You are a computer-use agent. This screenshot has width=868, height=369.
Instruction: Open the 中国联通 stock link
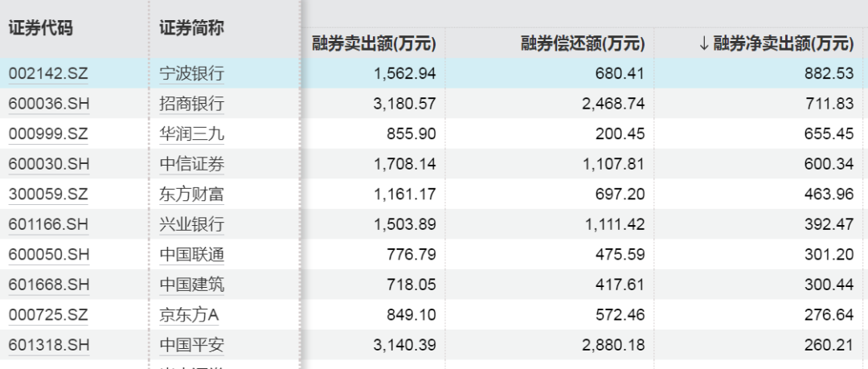point(191,256)
